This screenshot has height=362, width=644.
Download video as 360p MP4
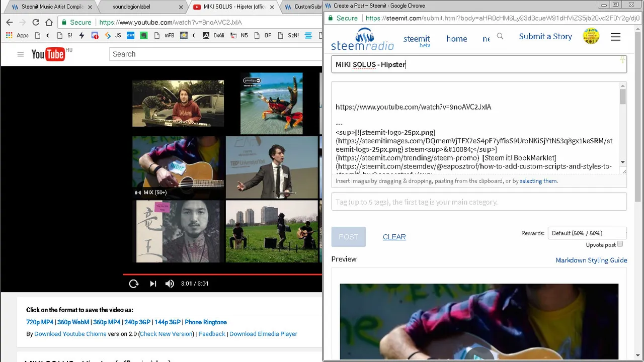pyautogui.click(x=107, y=322)
